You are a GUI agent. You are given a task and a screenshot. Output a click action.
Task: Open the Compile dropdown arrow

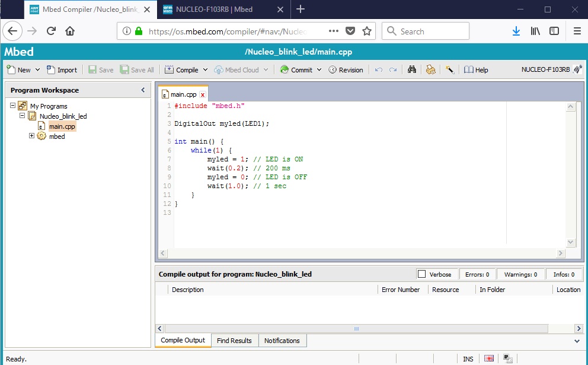tap(206, 69)
